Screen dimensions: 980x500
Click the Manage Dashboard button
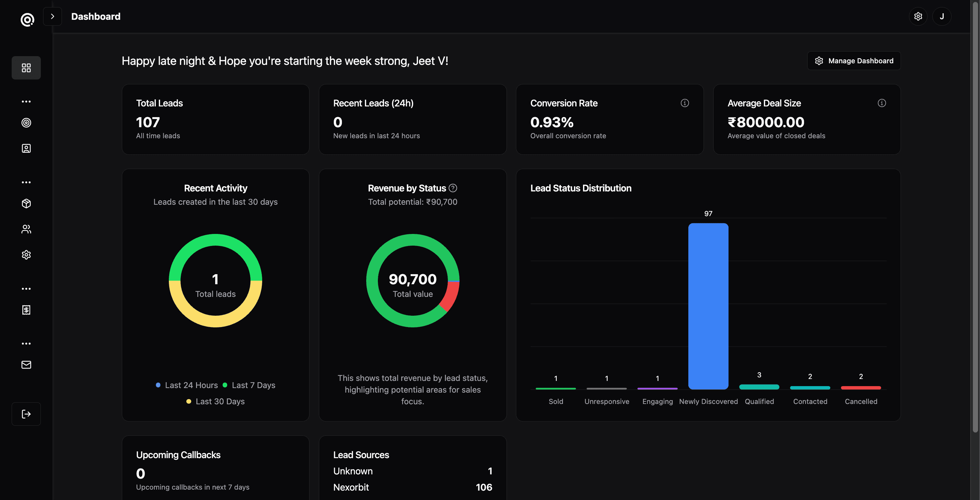[x=854, y=61]
